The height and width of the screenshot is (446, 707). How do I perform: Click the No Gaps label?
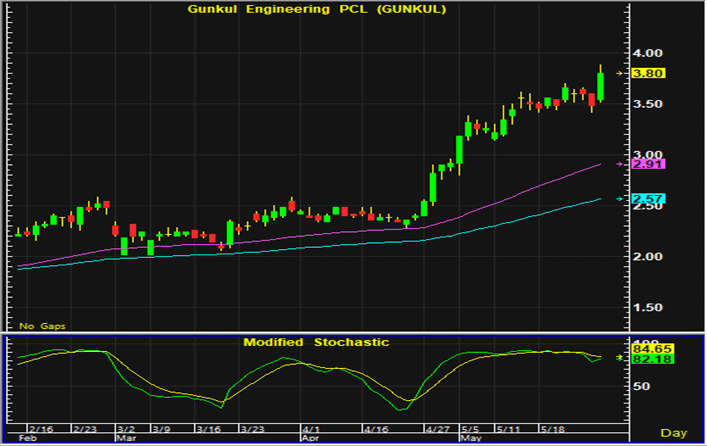pos(42,326)
